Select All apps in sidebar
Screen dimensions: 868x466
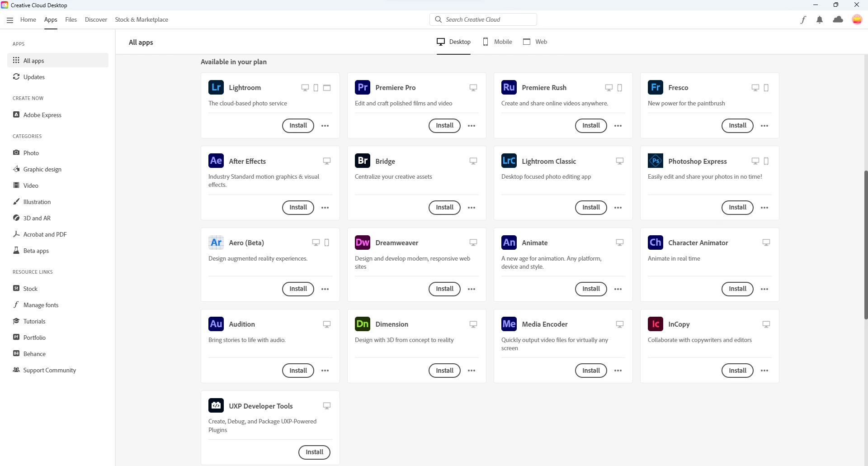point(58,60)
